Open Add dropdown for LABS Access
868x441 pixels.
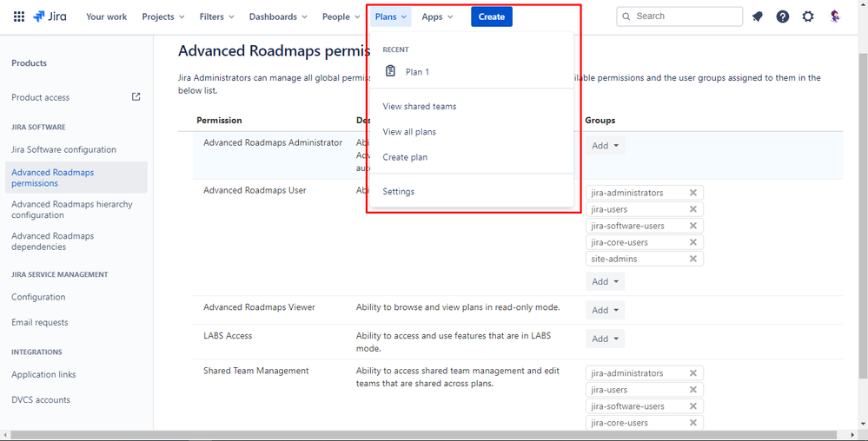[x=605, y=339]
